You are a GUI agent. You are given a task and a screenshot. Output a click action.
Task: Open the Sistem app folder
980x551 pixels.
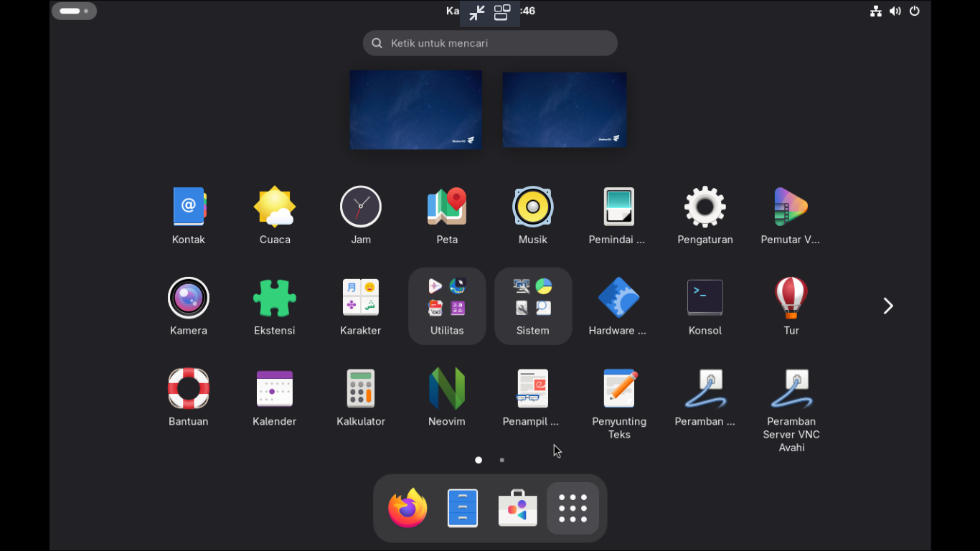pyautogui.click(x=533, y=306)
